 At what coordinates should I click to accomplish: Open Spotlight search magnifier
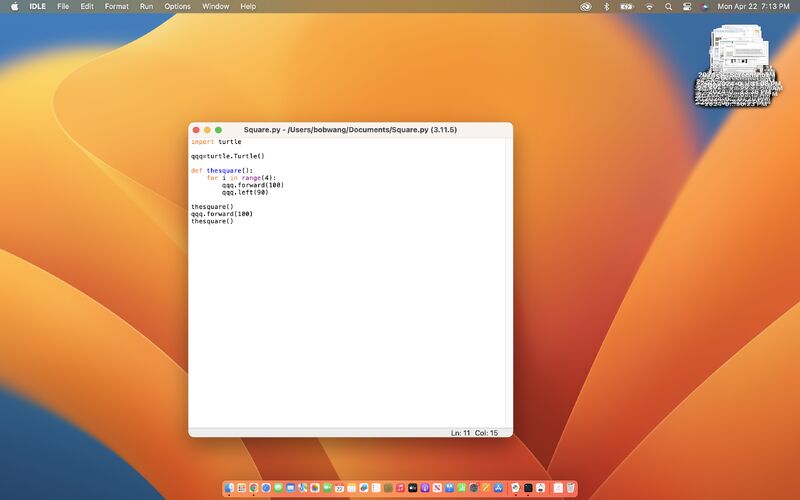(668, 6)
